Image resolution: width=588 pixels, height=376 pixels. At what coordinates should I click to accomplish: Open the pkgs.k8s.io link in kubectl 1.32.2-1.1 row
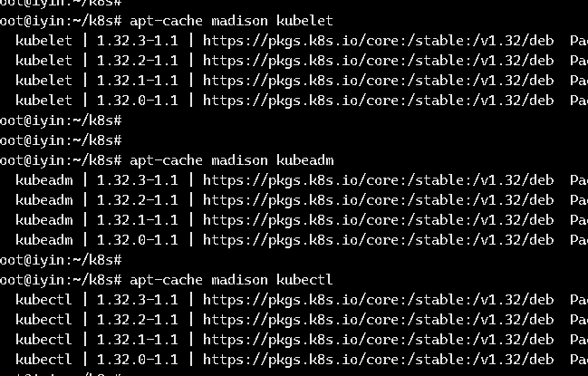coord(378,320)
